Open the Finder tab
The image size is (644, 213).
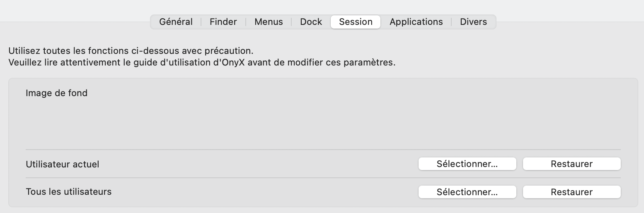[223, 22]
